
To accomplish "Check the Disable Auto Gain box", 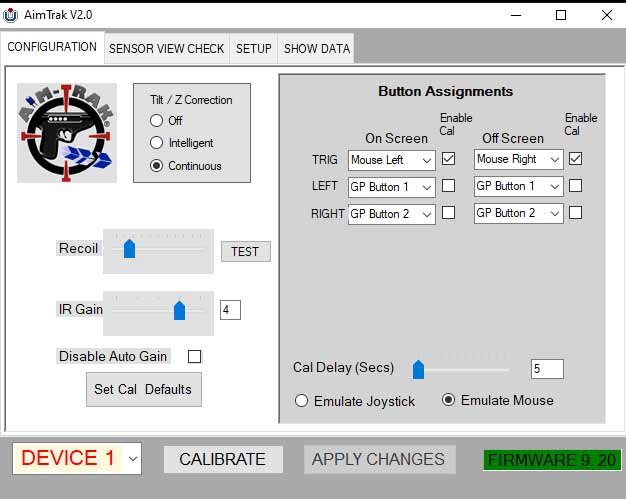I will 194,356.
